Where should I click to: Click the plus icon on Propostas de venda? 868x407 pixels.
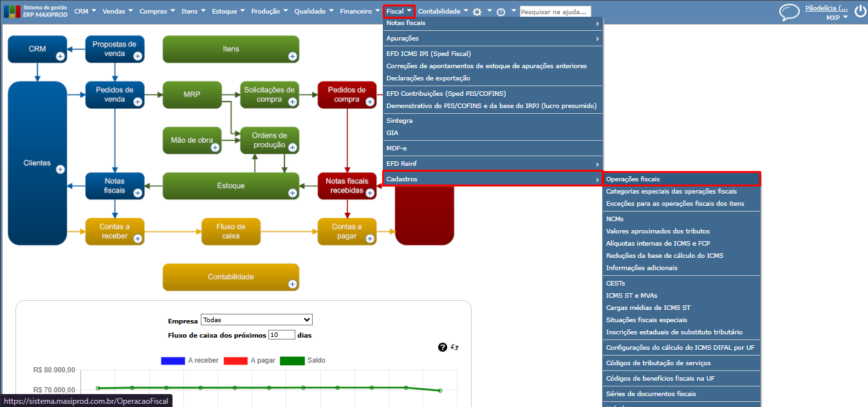(137, 57)
